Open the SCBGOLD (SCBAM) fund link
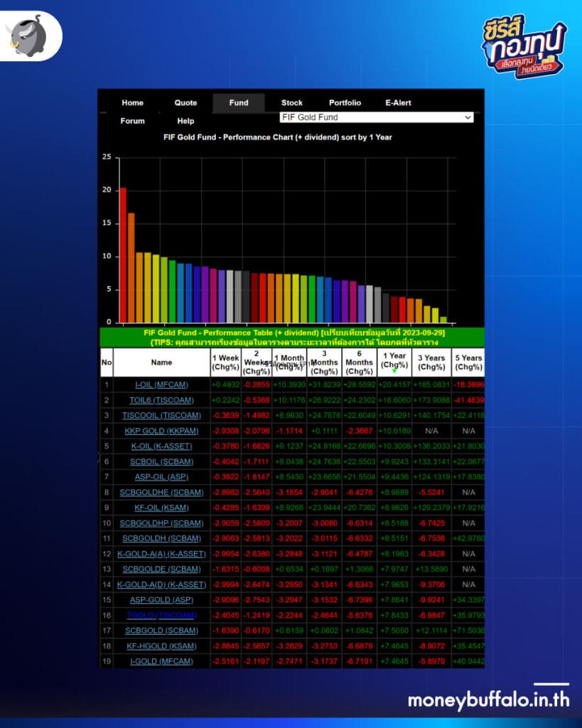 point(161,631)
